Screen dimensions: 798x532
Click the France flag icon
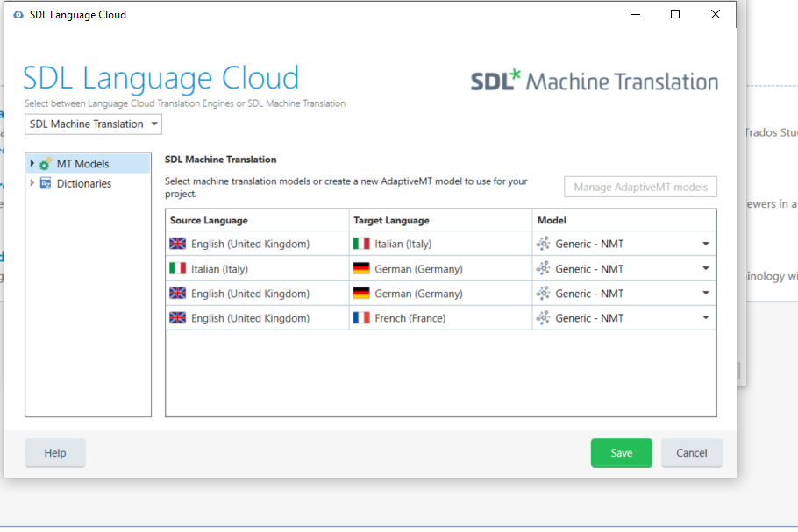(361, 318)
